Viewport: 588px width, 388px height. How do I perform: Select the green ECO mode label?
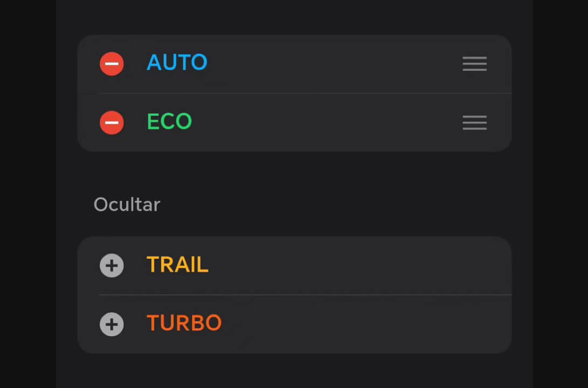coord(169,122)
